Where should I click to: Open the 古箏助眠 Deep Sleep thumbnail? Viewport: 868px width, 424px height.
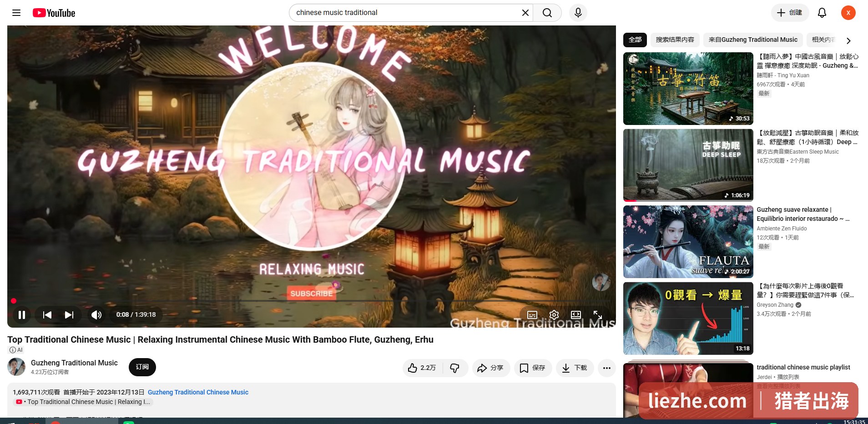688,165
